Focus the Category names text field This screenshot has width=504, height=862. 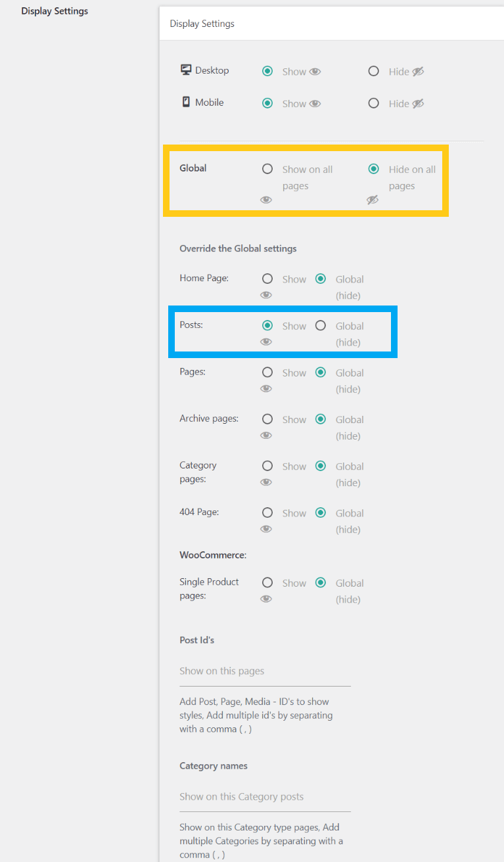[x=265, y=797]
